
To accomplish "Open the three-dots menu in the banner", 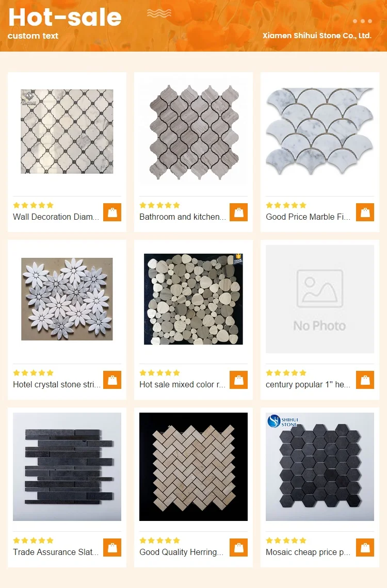I will click(x=362, y=21).
